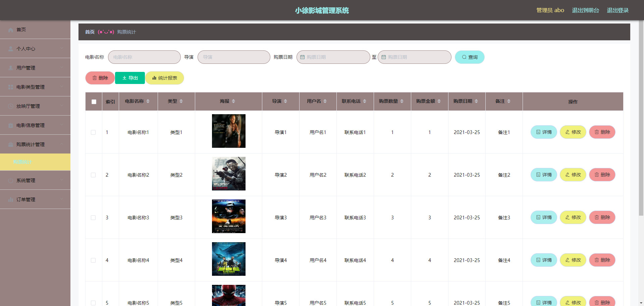644x306 pixels.
Task: Click the 系统管理 sidebar icon
Action: (x=11, y=180)
